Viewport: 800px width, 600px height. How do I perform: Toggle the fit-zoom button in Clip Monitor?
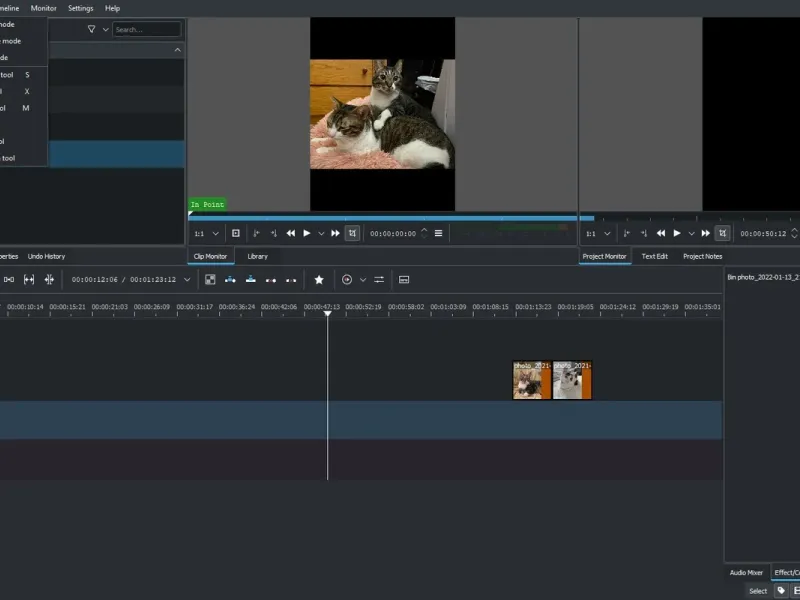[236, 233]
